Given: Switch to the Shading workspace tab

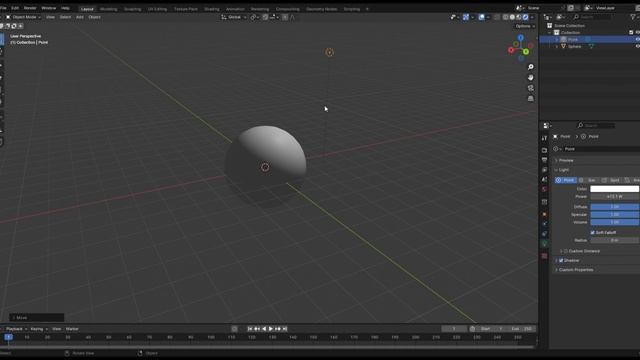Looking at the screenshot, I should pyautogui.click(x=211, y=9).
